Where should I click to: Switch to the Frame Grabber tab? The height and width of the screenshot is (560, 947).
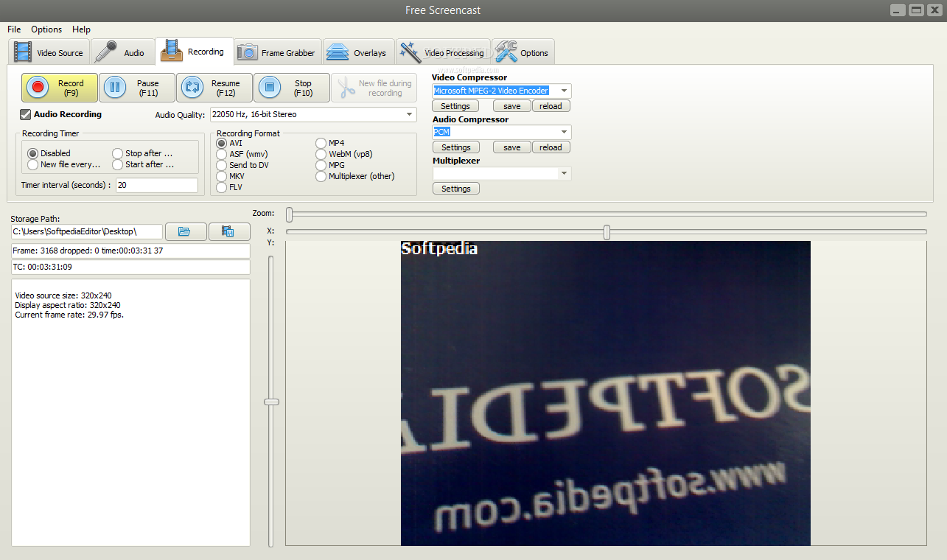(x=278, y=52)
